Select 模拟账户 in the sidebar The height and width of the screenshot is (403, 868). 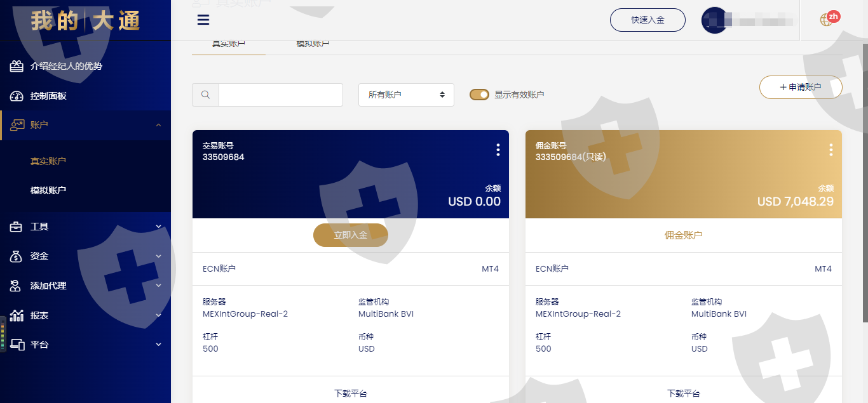coord(48,190)
